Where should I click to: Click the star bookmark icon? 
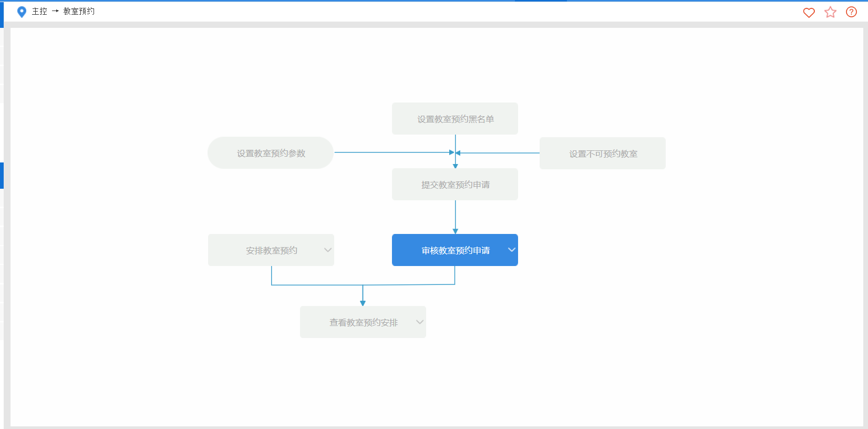[x=830, y=12]
